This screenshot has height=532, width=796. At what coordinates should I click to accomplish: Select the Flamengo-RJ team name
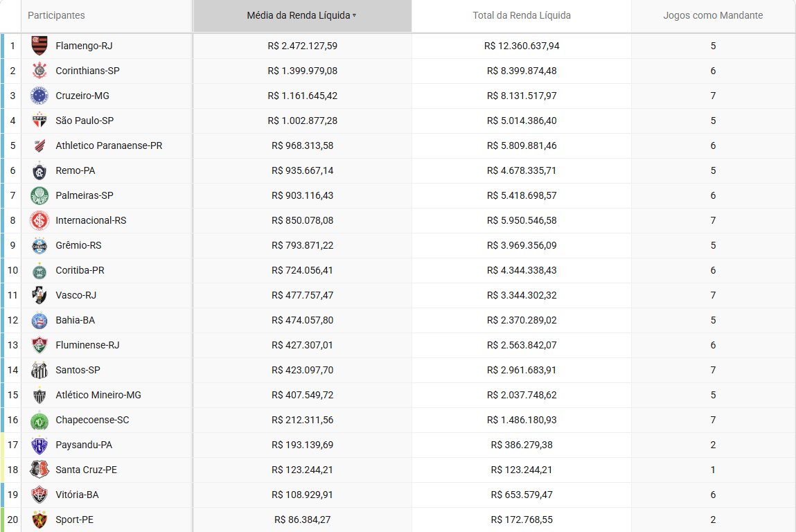(x=85, y=46)
